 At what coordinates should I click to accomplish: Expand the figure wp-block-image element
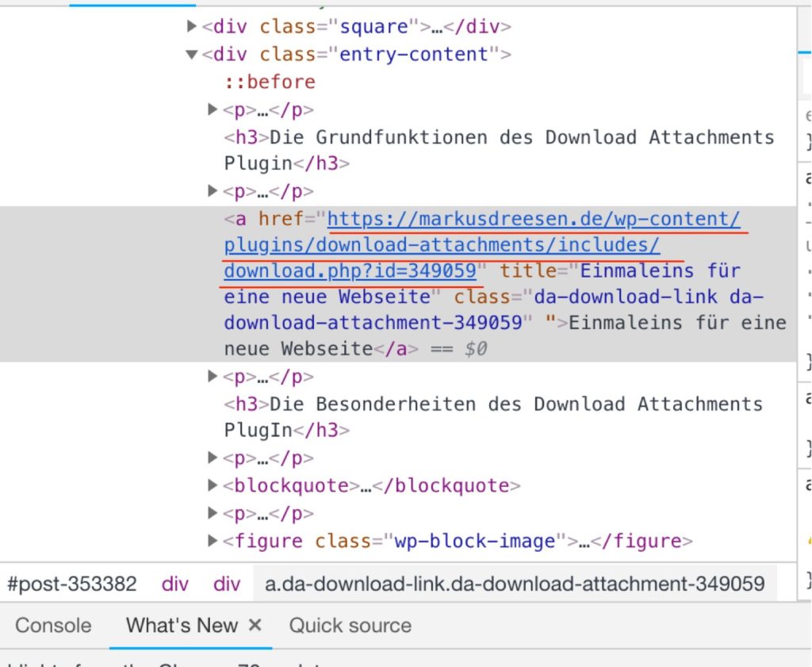click(213, 540)
